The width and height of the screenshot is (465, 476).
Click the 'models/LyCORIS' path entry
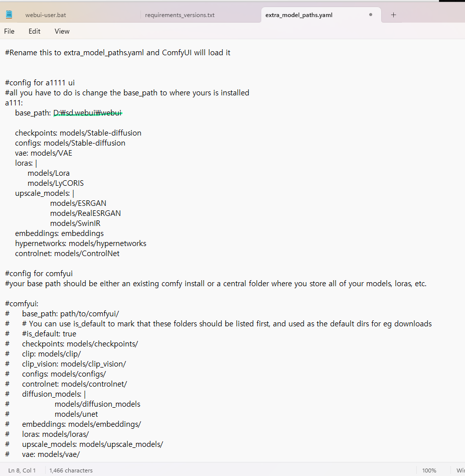click(56, 183)
